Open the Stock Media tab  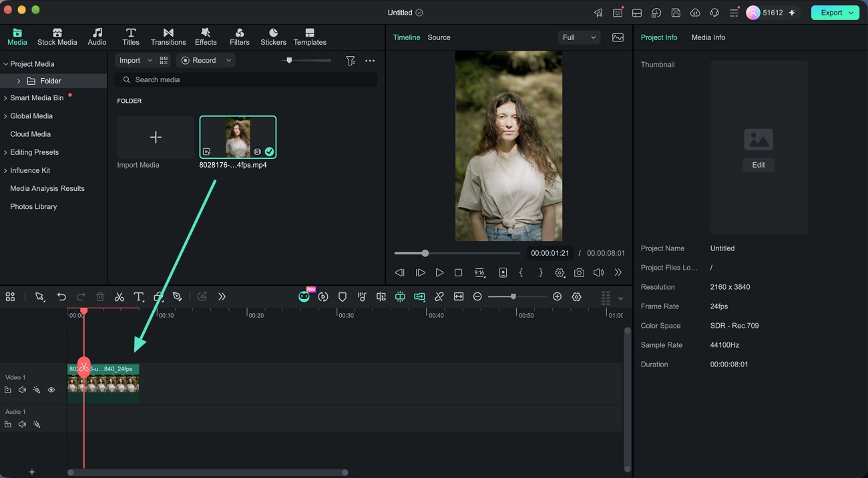[57, 37]
